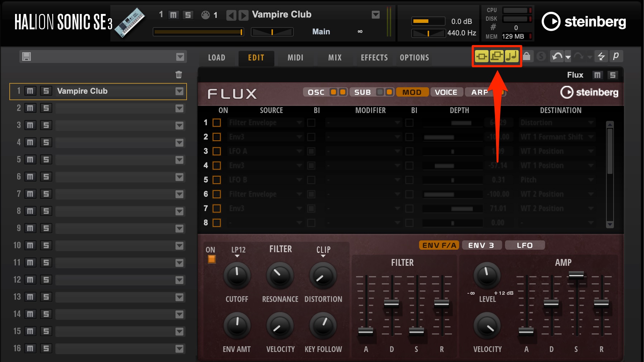644x362 pixels.
Task: Switch to the MIX tab
Action: point(335,58)
